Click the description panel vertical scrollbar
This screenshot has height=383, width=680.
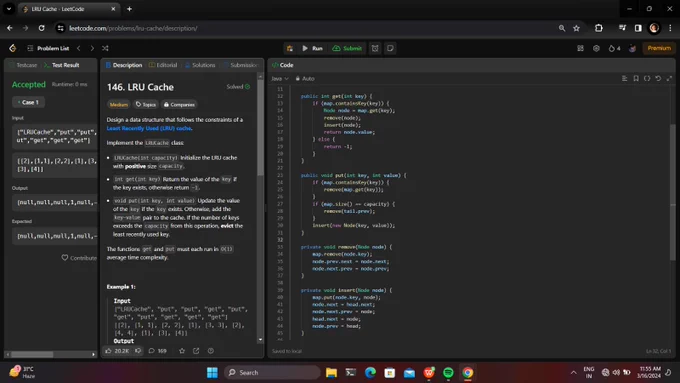(x=260, y=127)
